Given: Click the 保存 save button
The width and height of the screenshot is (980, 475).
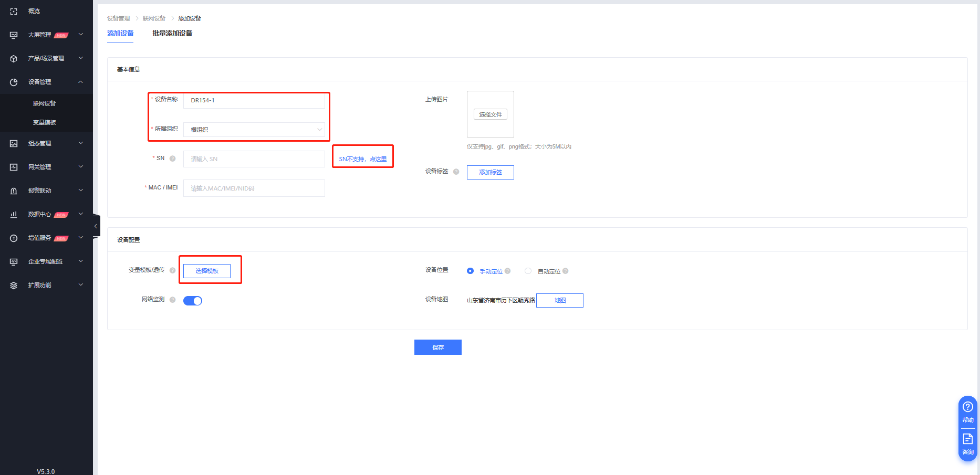Looking at the screenshot, I should pos(437,347).
